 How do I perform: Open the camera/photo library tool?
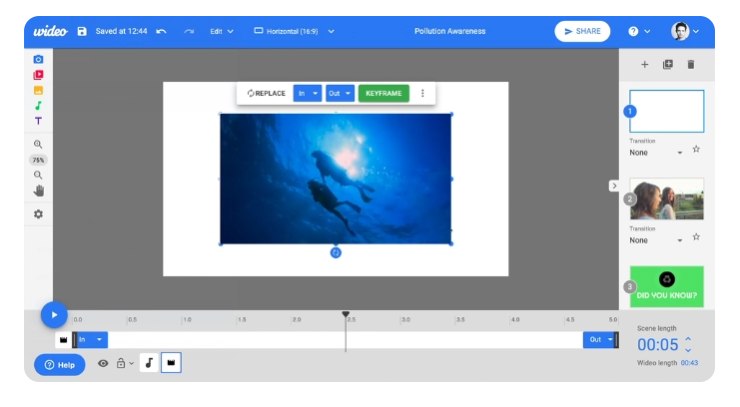(x=38, y=60)
